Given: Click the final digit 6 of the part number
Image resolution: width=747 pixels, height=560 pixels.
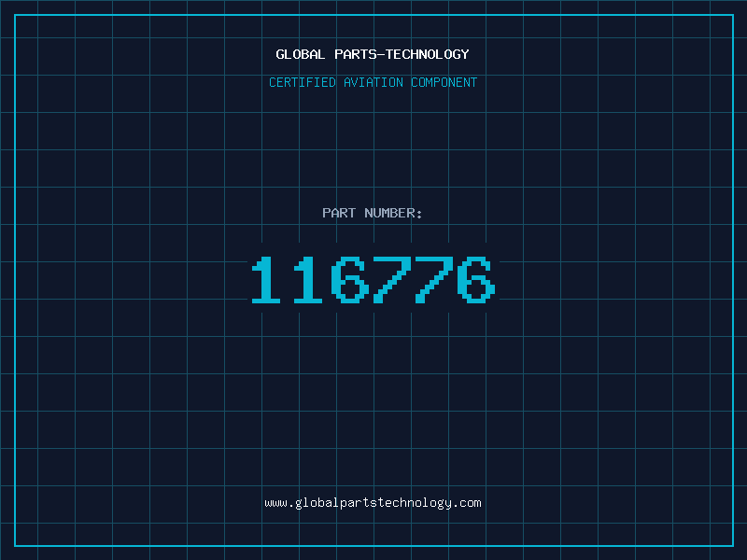Looking at the screenshot, I should tap(476, 280).
